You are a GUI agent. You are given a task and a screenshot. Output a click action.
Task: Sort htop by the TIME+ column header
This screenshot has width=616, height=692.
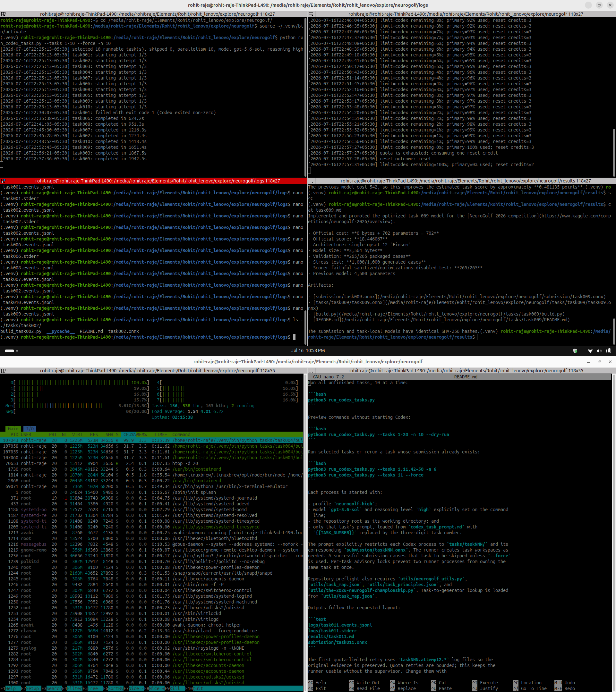(x=161, y=435)
